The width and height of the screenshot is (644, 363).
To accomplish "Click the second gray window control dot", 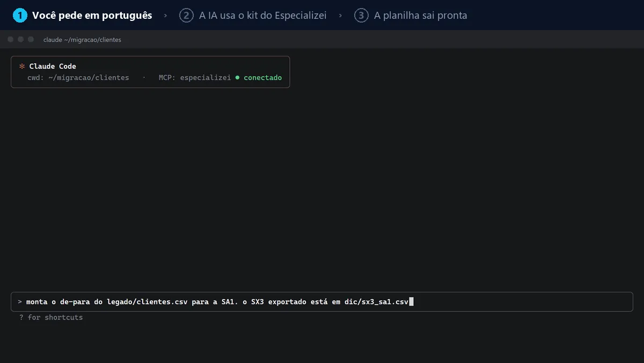I will pyautogui.click(x=21, y=39).
